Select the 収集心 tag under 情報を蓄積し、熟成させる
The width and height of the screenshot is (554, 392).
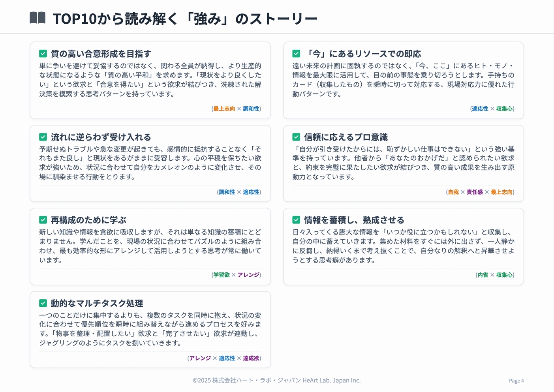(x=505, y=275)
